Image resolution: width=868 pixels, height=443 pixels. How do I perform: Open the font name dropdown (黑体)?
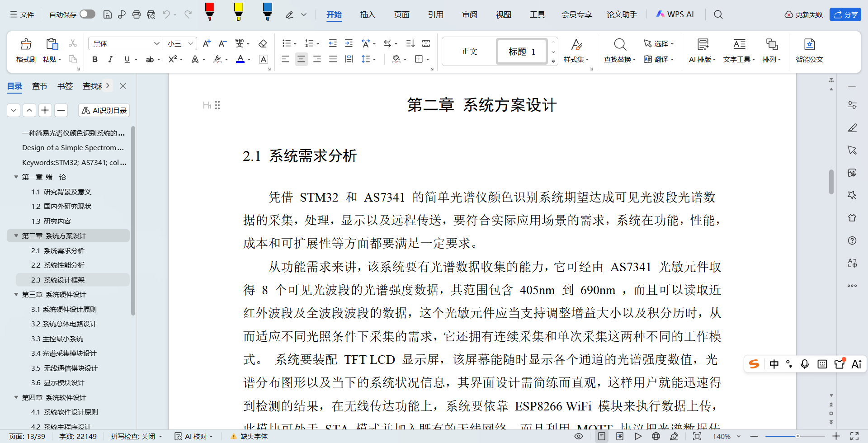point(156,43)
